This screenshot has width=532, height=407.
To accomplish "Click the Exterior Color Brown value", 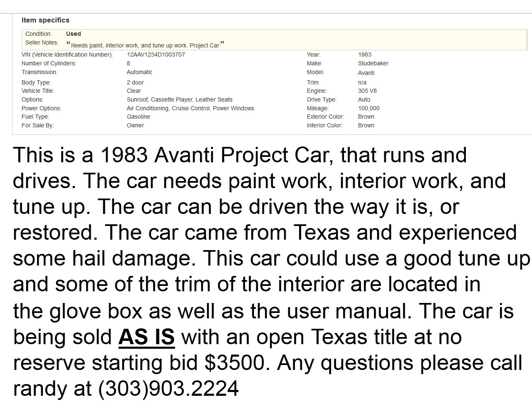I will pyautogui.click(x=366, y=117).
